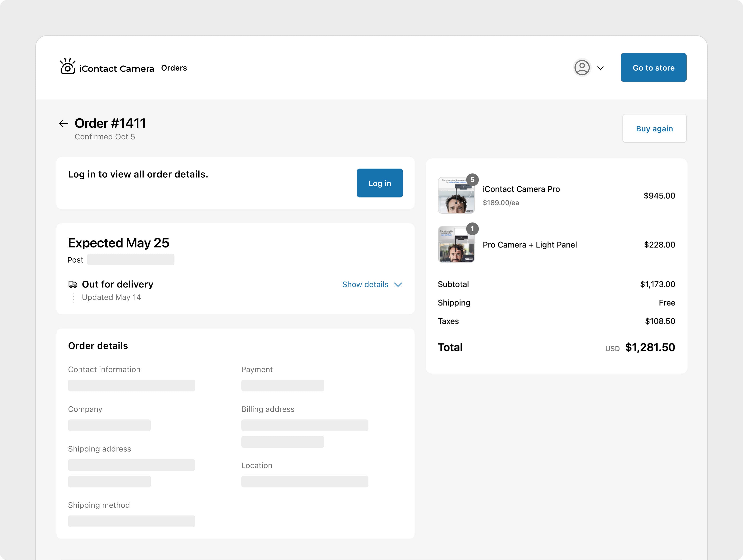Click the quantity badge showing 5
This screenshot has width=743, height=560.
472,180
